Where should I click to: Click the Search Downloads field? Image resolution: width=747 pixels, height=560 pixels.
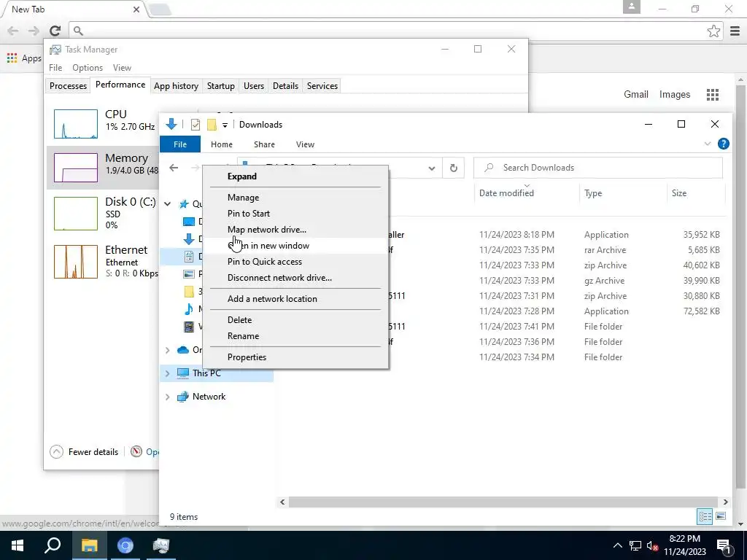click(598, 168)
